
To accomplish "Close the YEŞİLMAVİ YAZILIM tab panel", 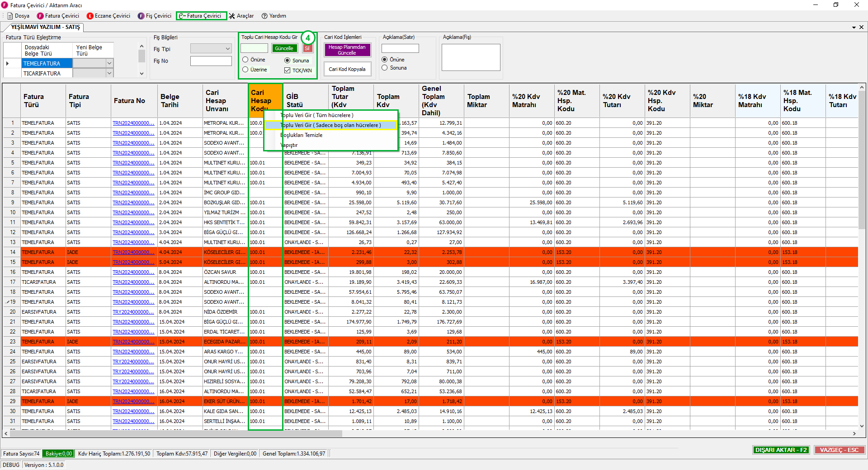I will (x=861, y=27).
